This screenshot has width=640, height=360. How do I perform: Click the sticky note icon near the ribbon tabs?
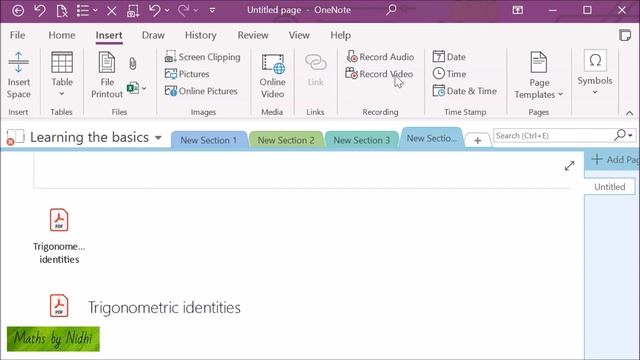tap(625, 36)
